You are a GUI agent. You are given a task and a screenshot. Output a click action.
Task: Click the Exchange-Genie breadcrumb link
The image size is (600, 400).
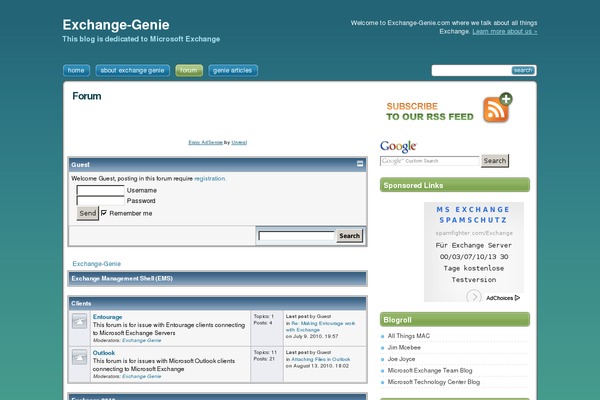click(x=96, y=264)
